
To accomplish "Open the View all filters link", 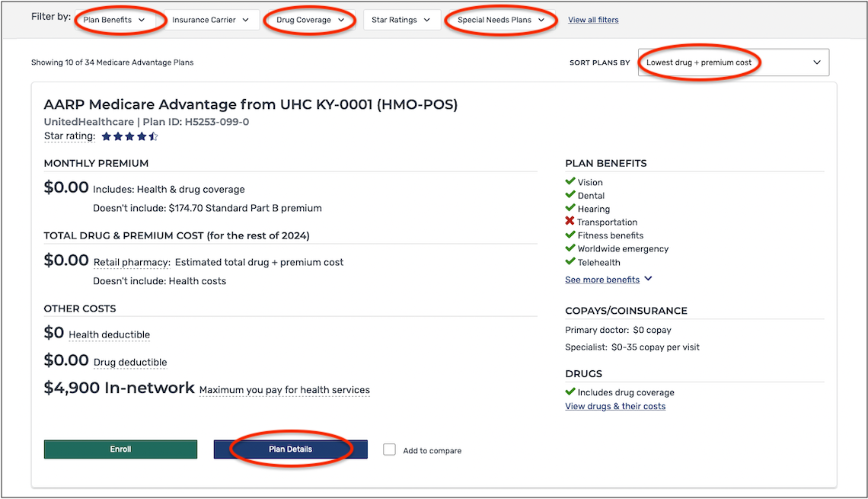I will [593, 18].
